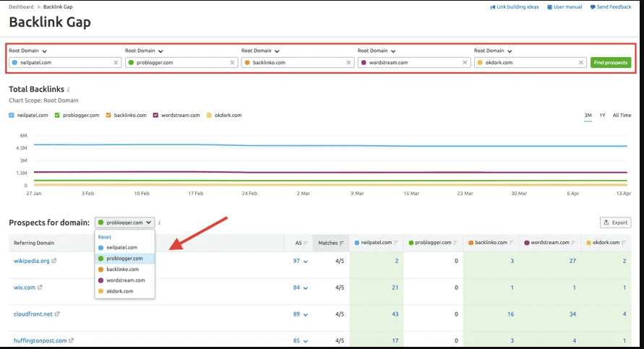The image size is (644, 349).
Task: Clear the okdork.com domain field
Action: [580, 62]
